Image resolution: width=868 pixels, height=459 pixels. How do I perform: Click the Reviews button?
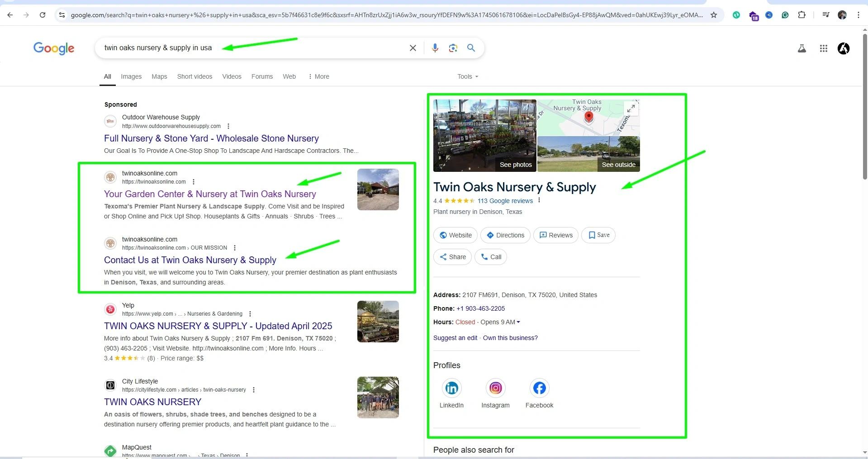[x=556, y=235]
